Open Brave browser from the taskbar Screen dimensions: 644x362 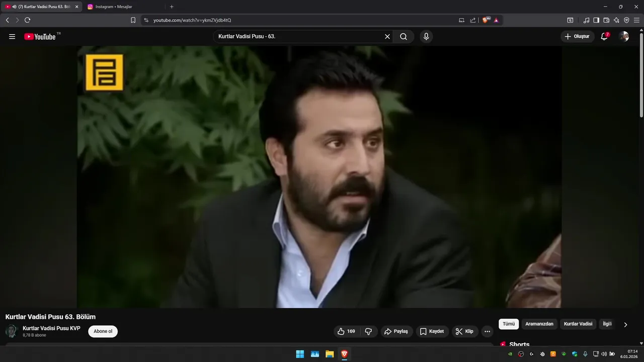click(344, 354)
